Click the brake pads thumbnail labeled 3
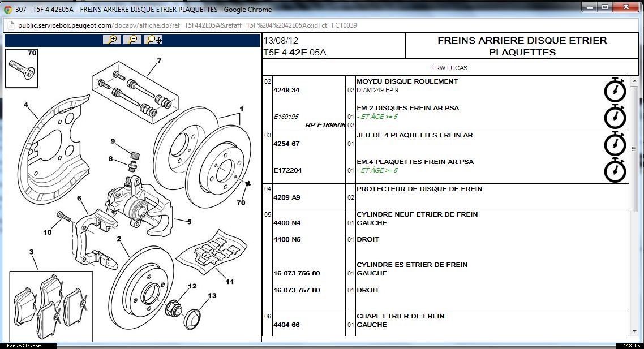The image size is (644, 349). (x=51, y=305)
